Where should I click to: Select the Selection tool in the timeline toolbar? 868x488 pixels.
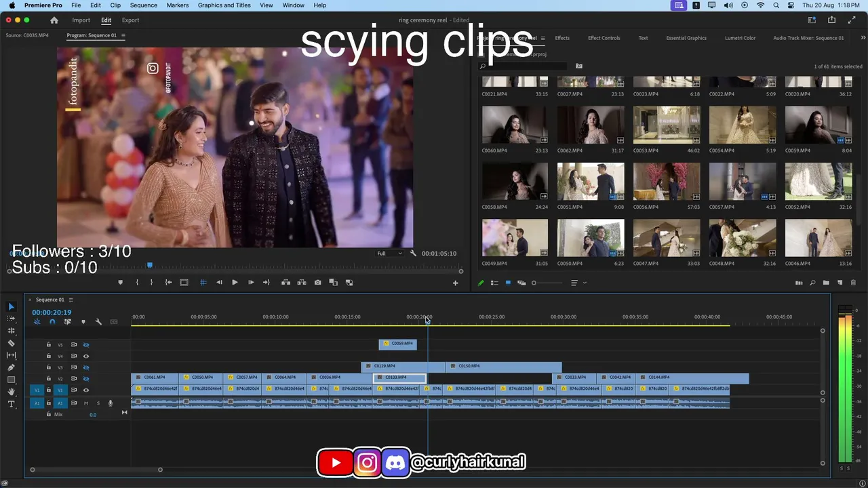(11, 306)
